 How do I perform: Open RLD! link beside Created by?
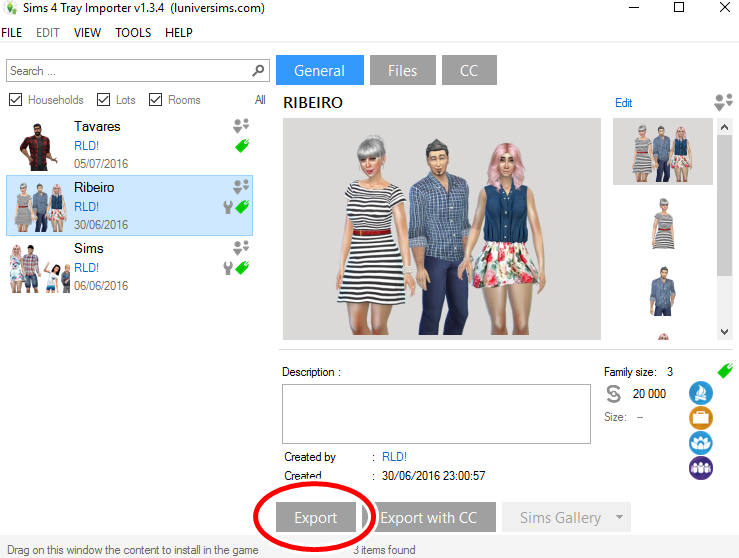(394, 457)
